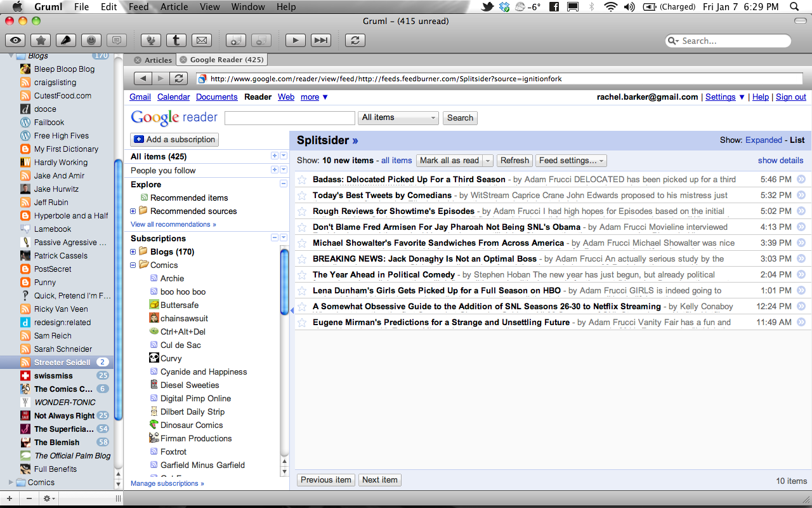This screenshot has height=508, width=812.
Task: Post to Twitter using the bird toolbar icon
Action: coord(151,40)
